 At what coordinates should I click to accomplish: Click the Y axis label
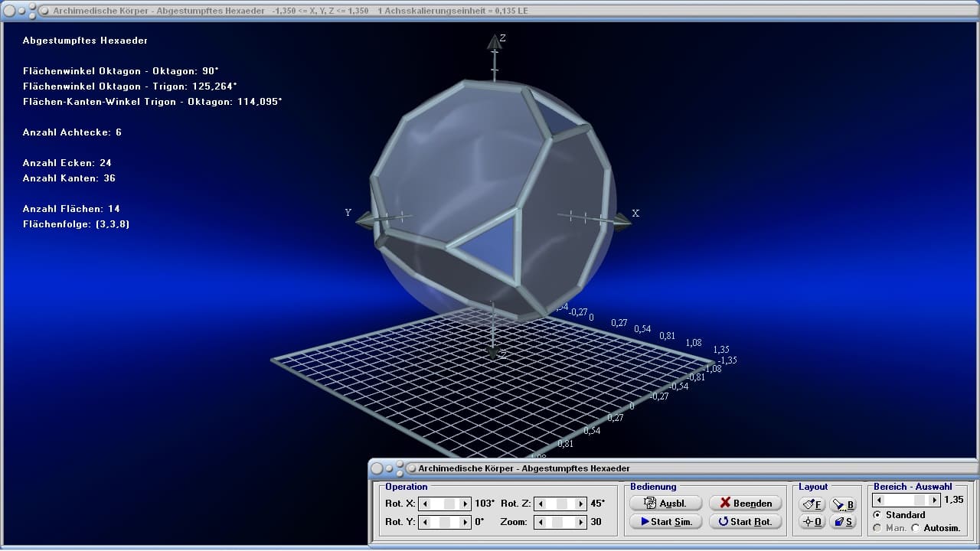(348, 213)
